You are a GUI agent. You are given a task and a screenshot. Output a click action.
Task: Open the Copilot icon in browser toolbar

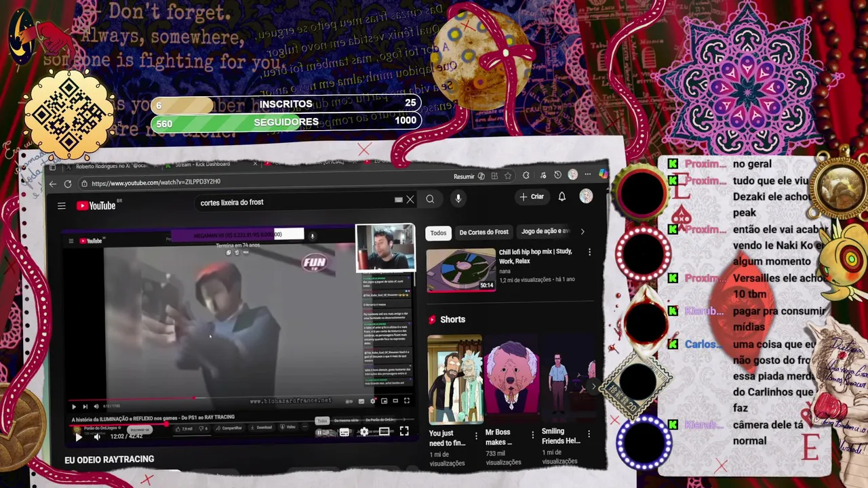tap(603, 174)
